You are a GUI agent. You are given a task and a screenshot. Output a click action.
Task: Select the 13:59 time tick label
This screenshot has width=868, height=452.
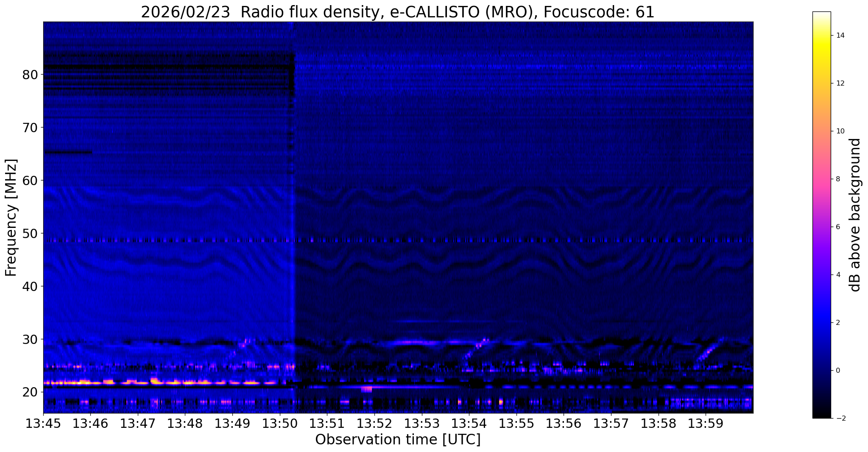click(706, 424)
